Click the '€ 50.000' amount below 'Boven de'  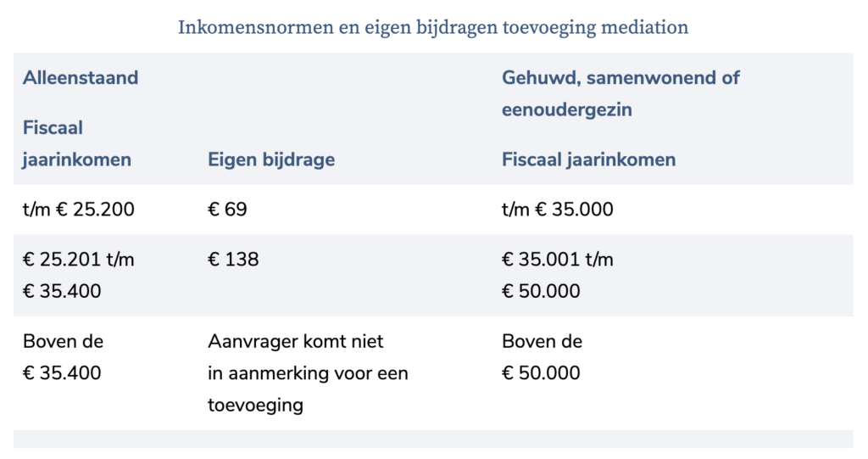click(541, 372)
